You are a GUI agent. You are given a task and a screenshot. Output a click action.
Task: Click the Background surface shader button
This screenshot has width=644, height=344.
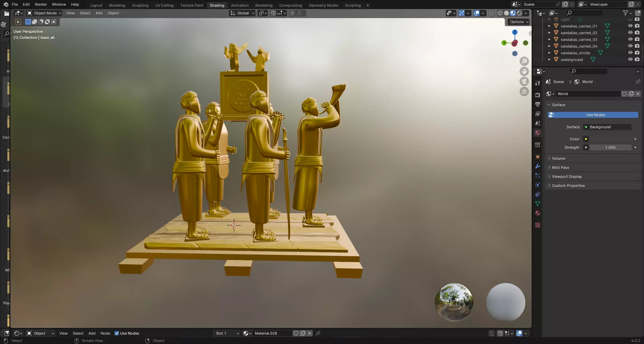point(607,127)
